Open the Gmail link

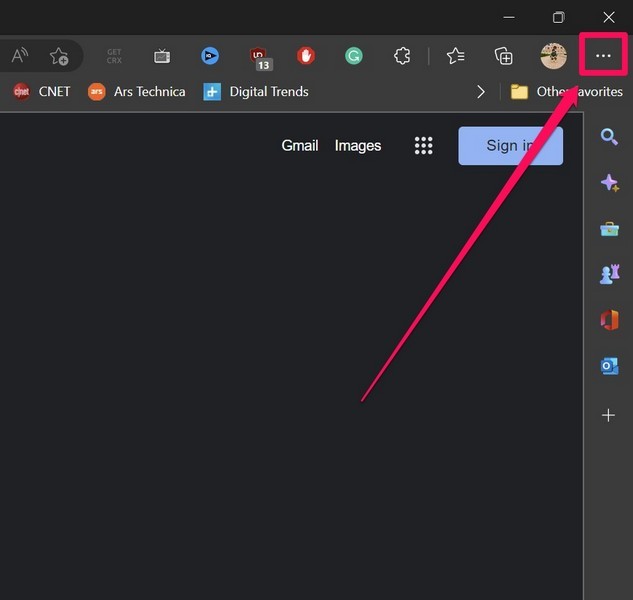point(300,145)
